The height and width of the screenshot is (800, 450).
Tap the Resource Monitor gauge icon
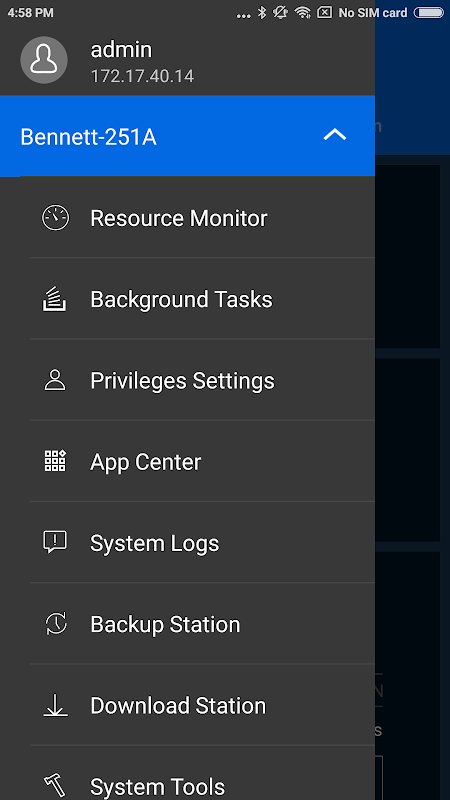point(55,218)
